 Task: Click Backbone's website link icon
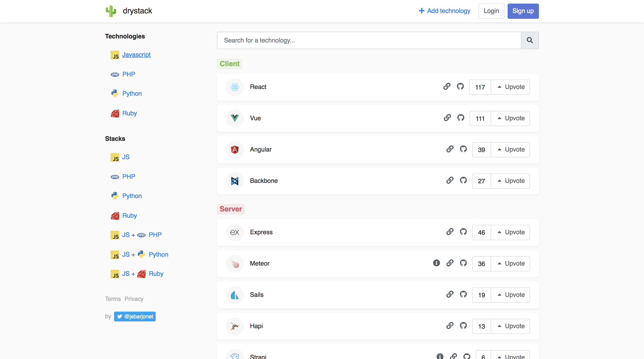coord(450,180)
